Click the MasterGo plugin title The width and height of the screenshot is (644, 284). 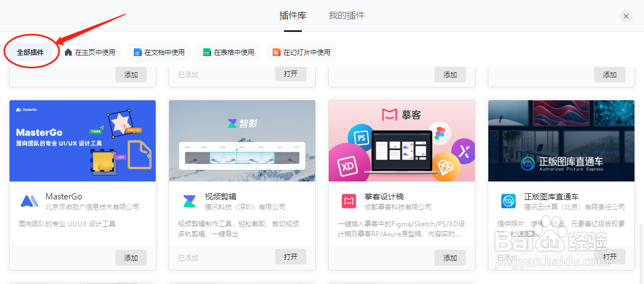click(x=64, y=197)
